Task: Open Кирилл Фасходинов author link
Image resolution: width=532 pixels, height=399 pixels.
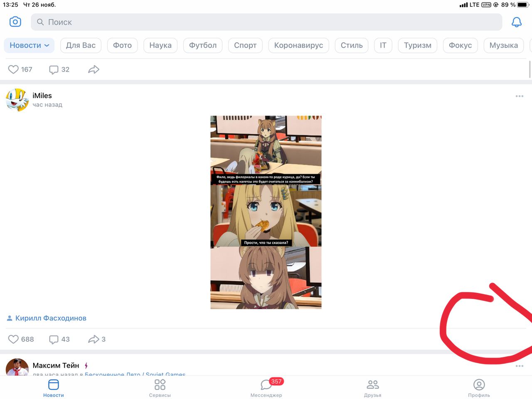Action: [51, 318]
